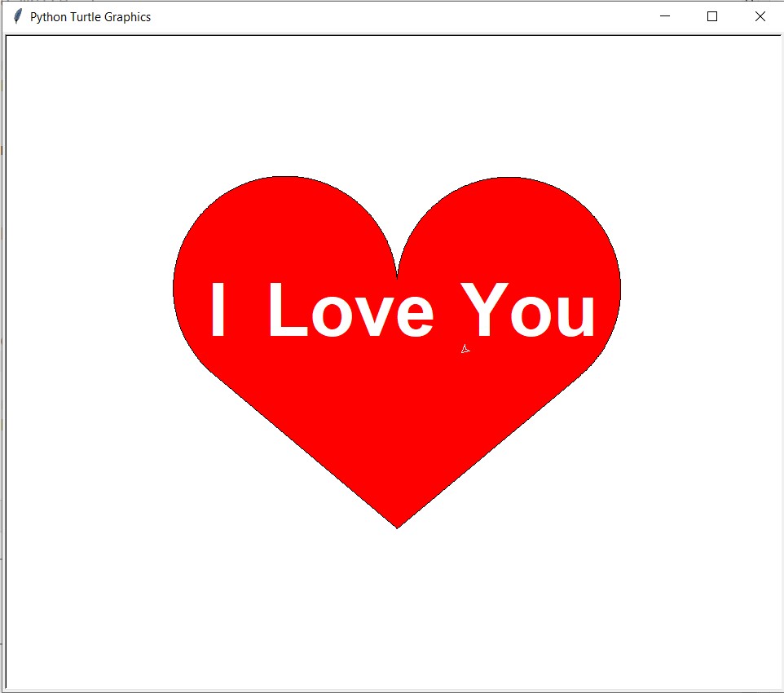
Task: Click the small turtle arrow cursor on heart
Action: tap(465, 349)
